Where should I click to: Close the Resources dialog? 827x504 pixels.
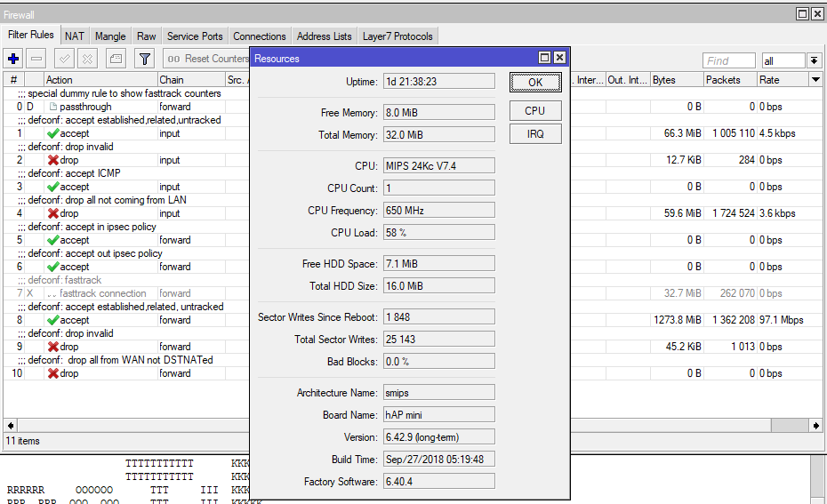(559, 58)
